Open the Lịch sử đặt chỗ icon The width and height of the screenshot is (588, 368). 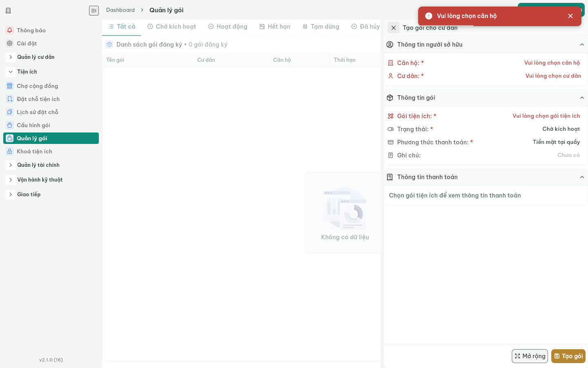click(x=10, y=112)
